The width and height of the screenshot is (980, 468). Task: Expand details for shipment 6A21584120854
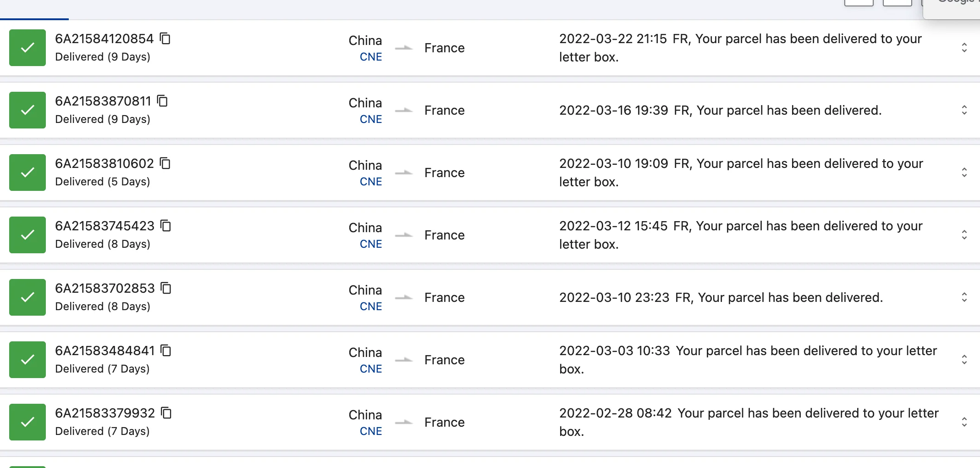tap(964, 48)
